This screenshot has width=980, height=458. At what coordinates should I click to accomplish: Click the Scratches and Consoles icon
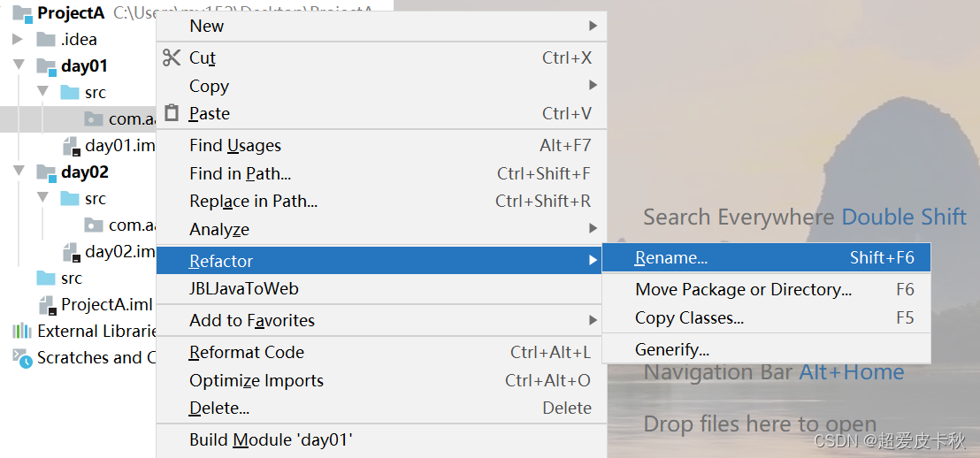21,358
